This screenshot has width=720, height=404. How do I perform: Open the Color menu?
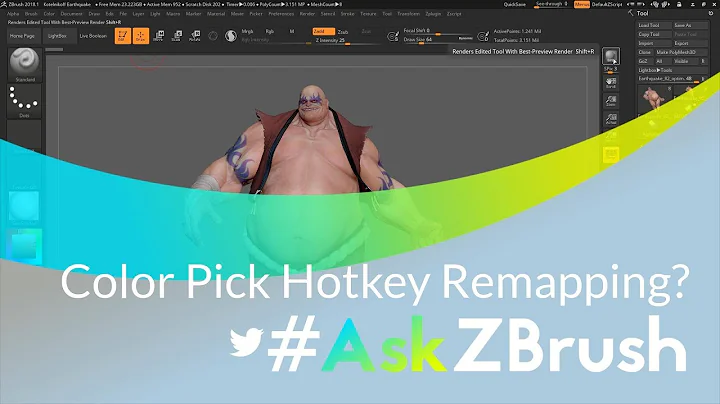pyautogui.click(x=49, y=14)
